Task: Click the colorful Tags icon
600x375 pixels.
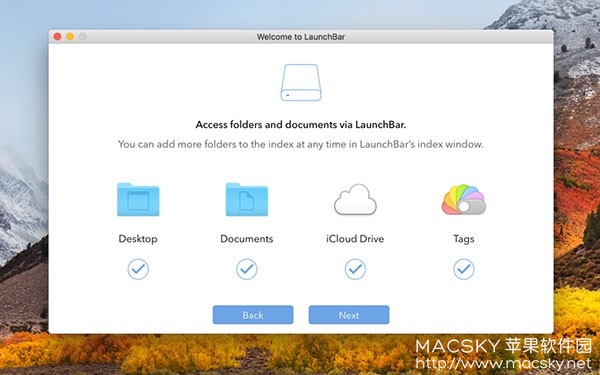Action: click(x=464, y=199)
